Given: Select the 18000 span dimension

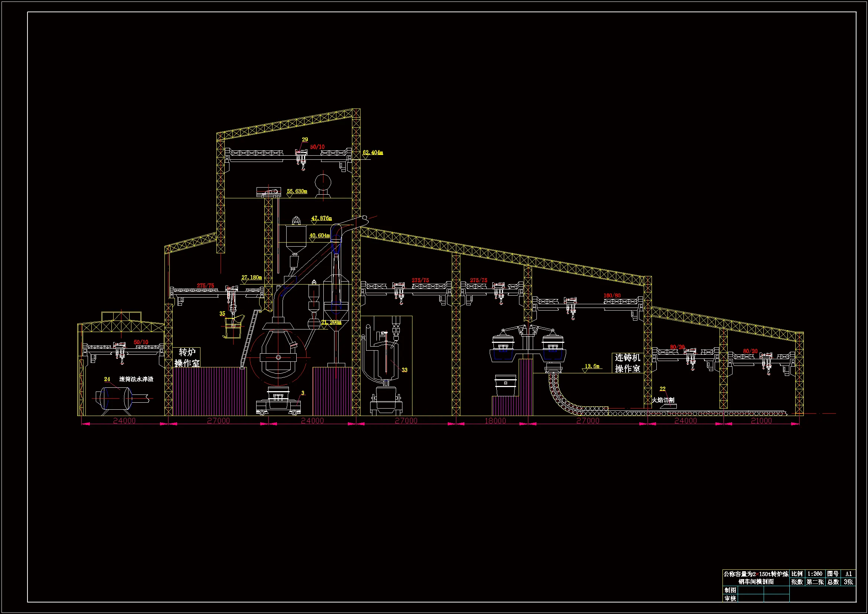Looking at the screenshot, I should click(495, 421).
